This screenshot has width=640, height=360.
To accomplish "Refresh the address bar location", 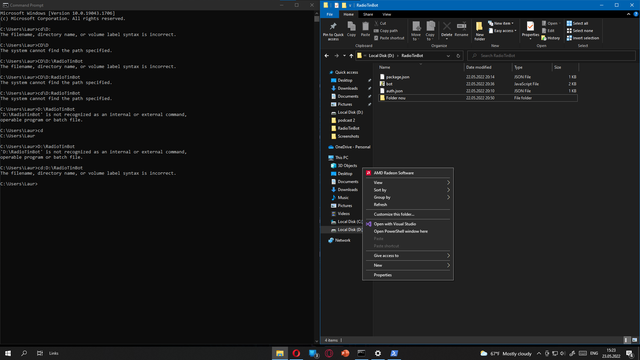I will coord(458,56).
